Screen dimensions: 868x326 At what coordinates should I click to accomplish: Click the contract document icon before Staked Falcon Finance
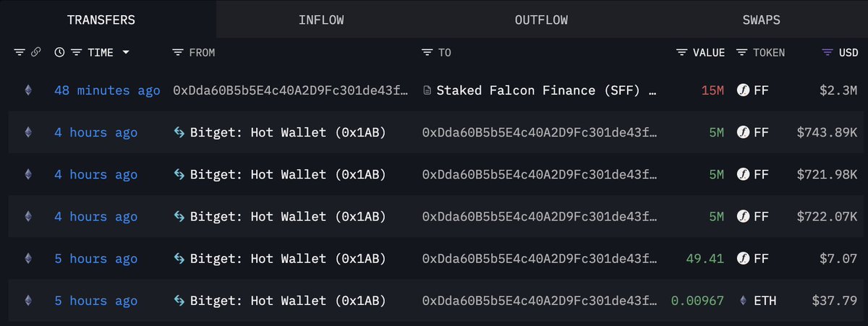coord(427,91)
